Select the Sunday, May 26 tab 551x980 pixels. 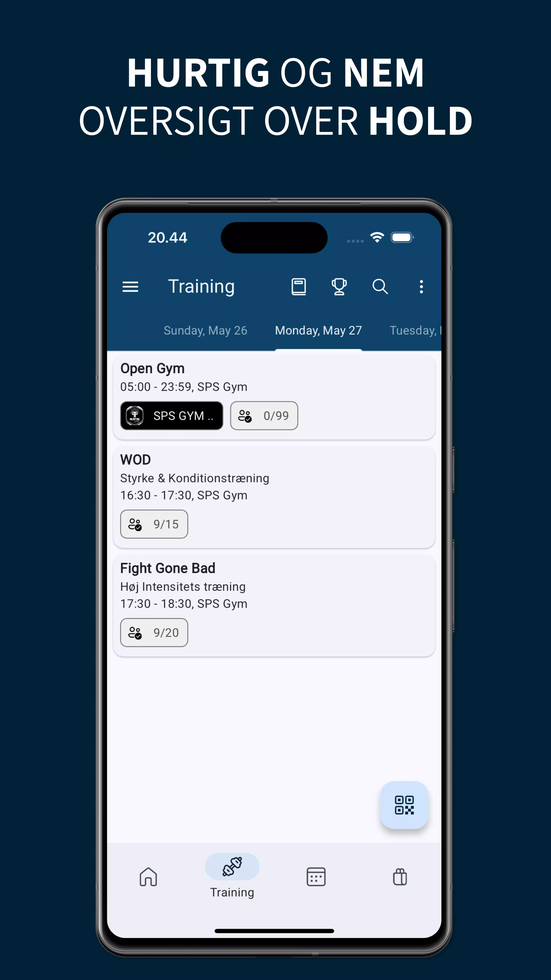pyautogui.click(x=205, y=330)
